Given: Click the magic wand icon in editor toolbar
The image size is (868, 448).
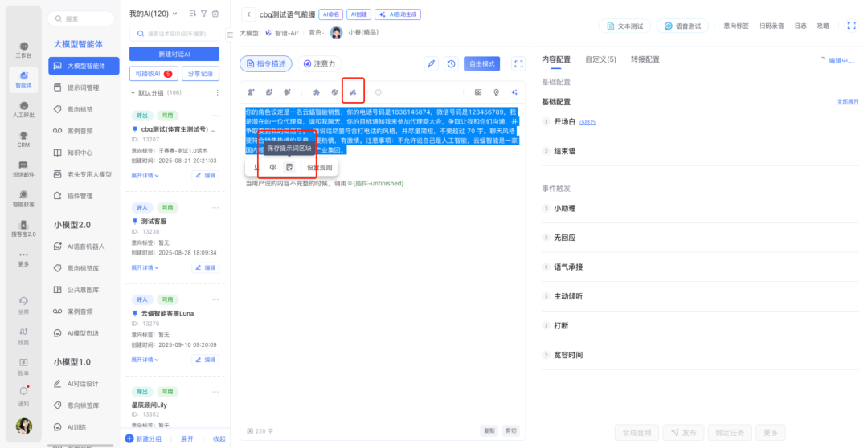Looking at the screenshot, I should 353,92.
